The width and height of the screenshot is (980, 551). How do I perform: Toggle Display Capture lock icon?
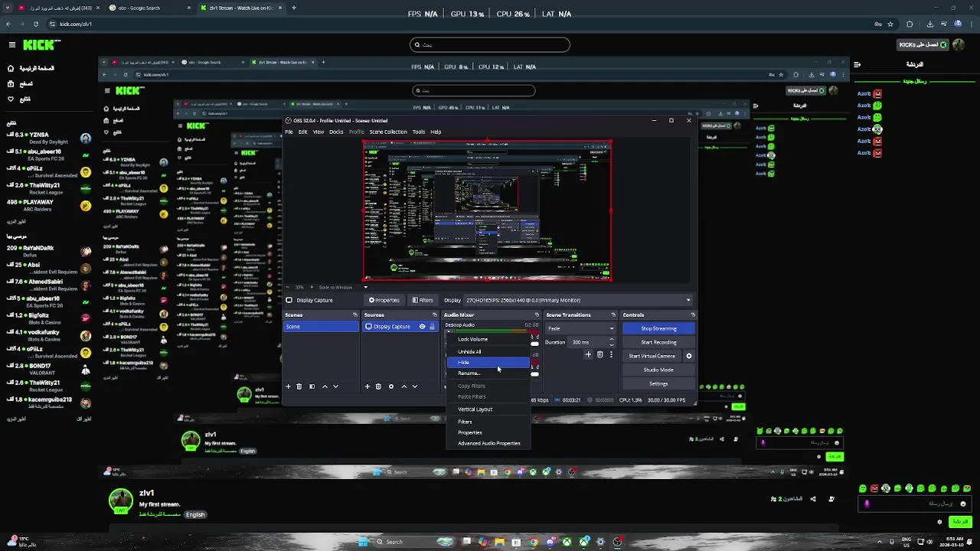[432, 327]
